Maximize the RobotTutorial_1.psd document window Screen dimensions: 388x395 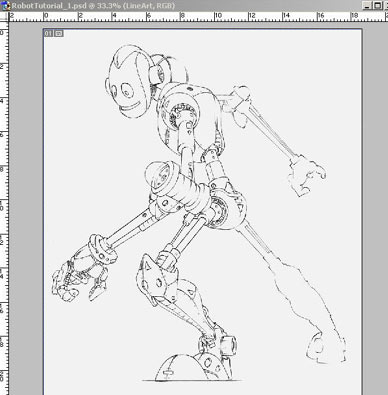(377, 6)
